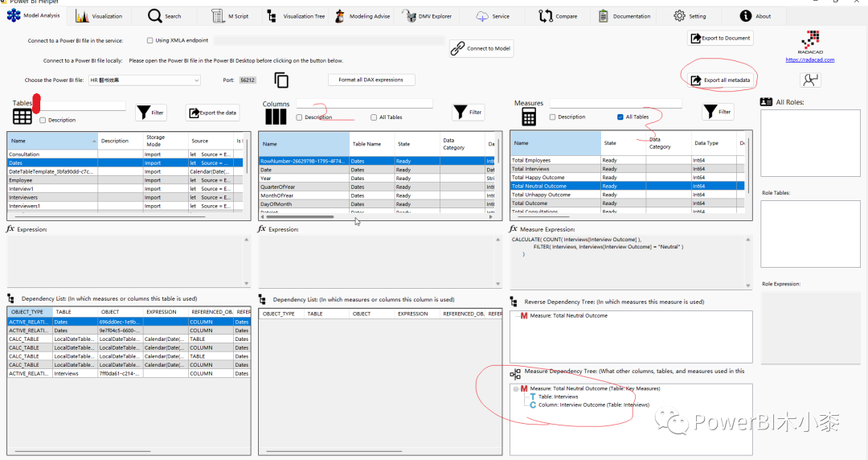Image resolution: width=868 pixels, height=460 pixels.
Task: Open the About tab
Action: tap(755, 16)
